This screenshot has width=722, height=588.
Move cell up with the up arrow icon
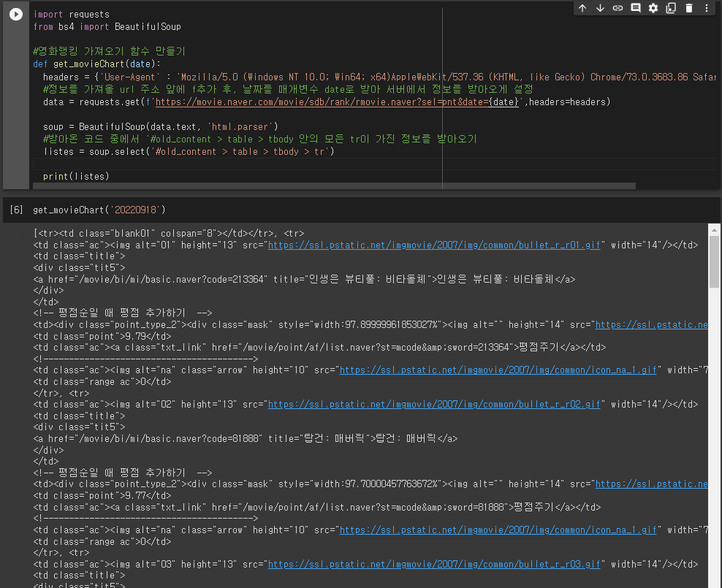click(x=582, y=8)
